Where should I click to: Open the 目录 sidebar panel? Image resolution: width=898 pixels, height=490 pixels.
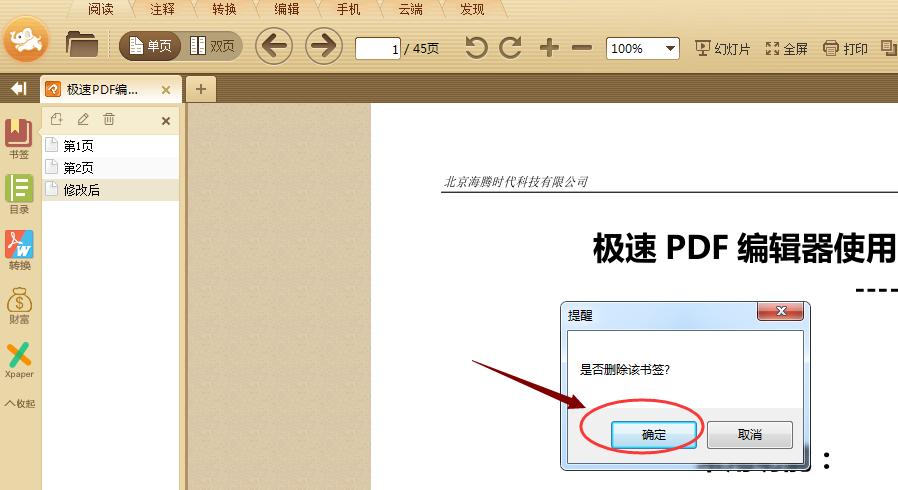[19, 194]
